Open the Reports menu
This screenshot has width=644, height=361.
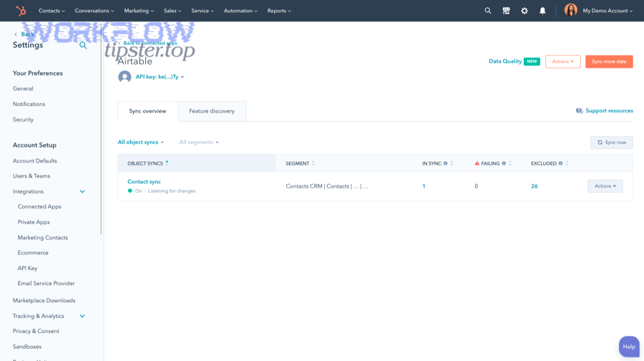[279, 11]
